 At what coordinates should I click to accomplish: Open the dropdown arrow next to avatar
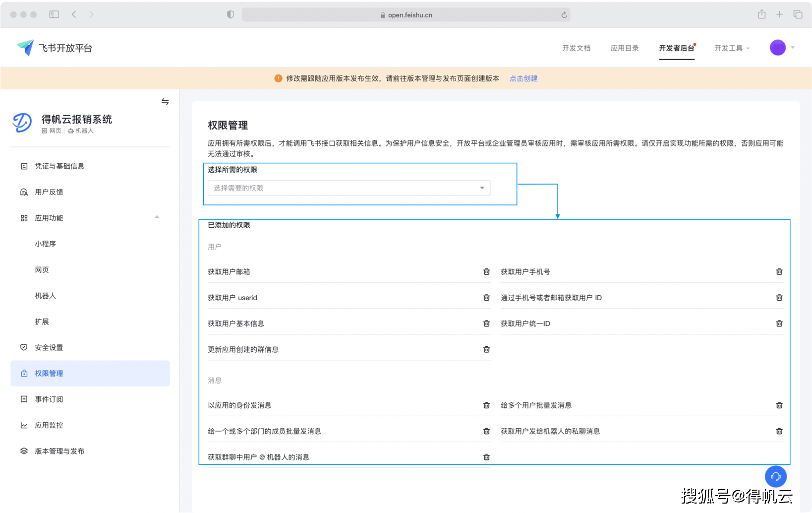tap(793, 48)
